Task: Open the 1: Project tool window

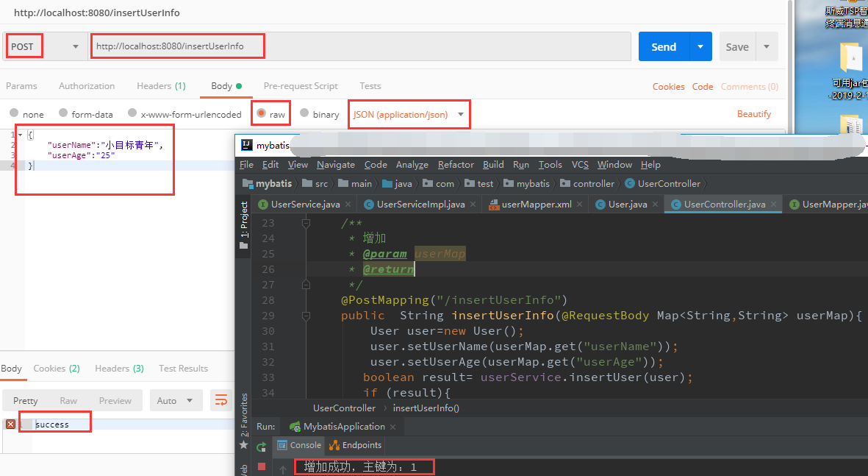Action: 243,225
